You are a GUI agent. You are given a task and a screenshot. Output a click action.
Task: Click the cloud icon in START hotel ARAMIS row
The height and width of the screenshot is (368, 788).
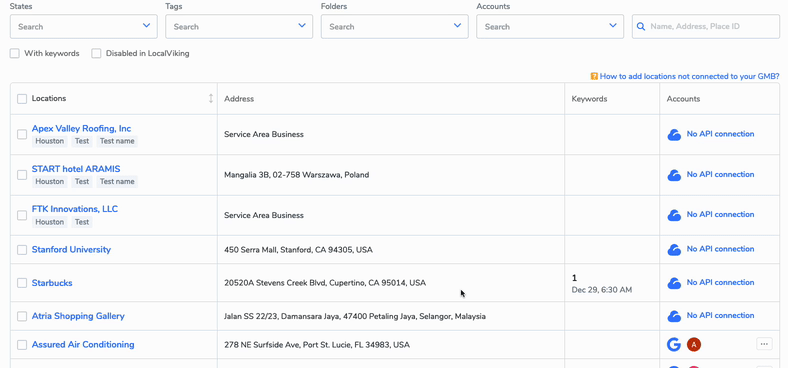(x=674, y=175)
